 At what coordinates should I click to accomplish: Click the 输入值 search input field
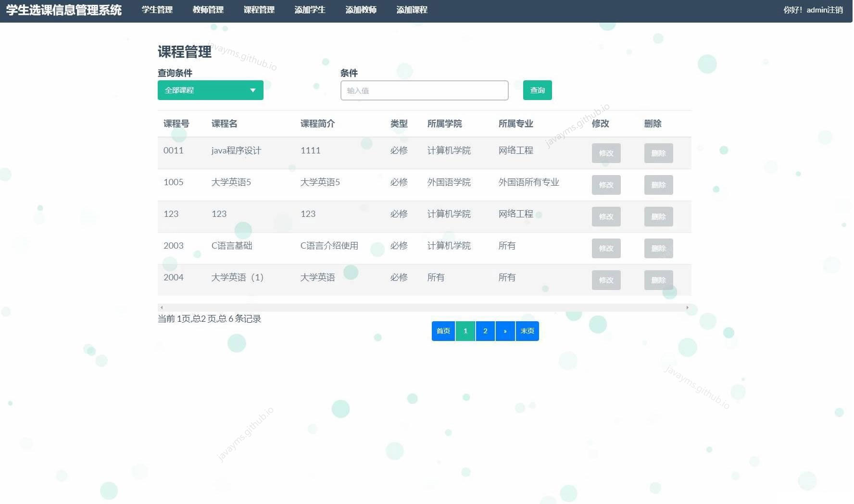[424, 90]
